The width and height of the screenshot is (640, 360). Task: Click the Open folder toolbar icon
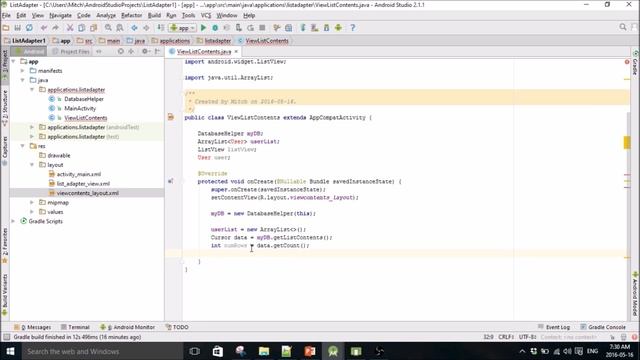6,28
